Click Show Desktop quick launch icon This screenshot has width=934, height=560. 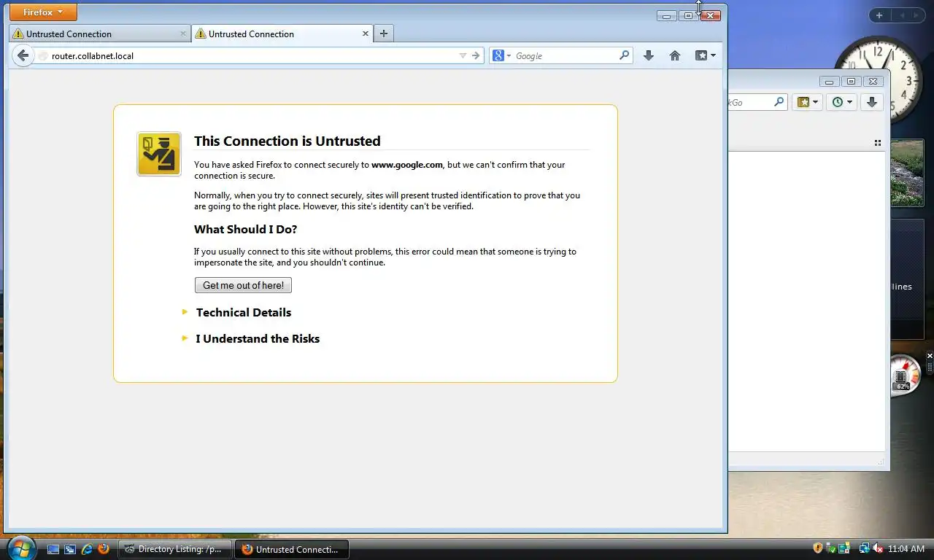(53, 549)
